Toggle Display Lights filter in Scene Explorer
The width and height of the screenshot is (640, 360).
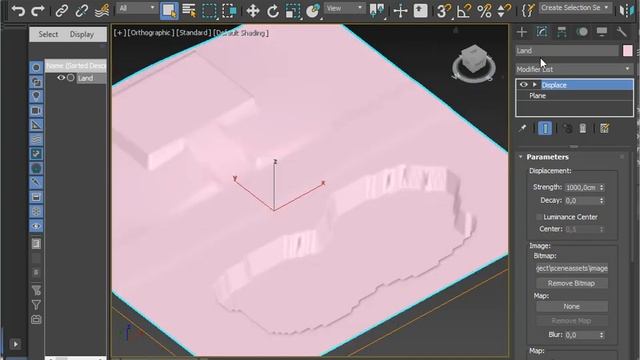tap(36, 96)
